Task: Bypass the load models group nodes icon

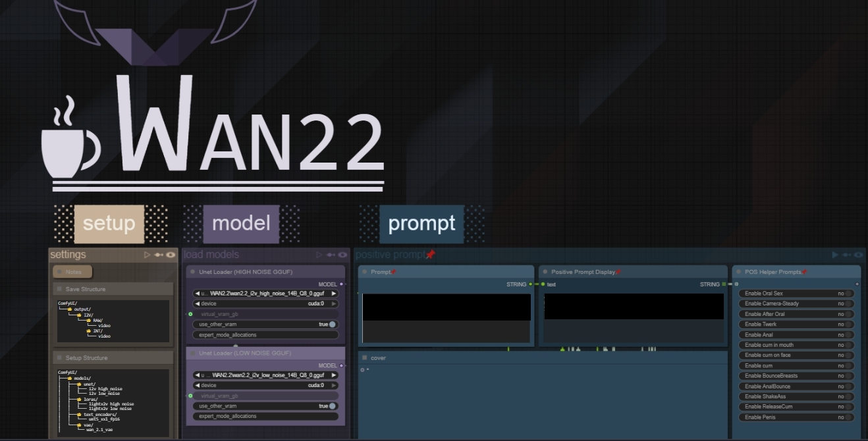Action: (331, 255)
